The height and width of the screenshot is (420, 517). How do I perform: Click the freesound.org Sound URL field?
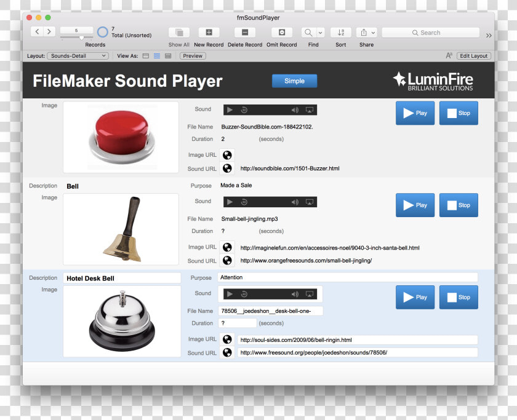tap(358, 352)
